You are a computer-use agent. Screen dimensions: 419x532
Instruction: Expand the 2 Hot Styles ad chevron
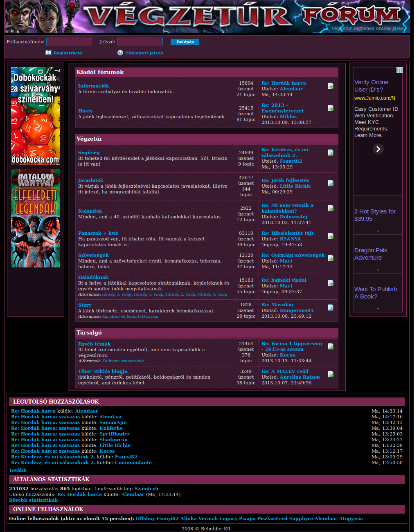click(377, 230)
